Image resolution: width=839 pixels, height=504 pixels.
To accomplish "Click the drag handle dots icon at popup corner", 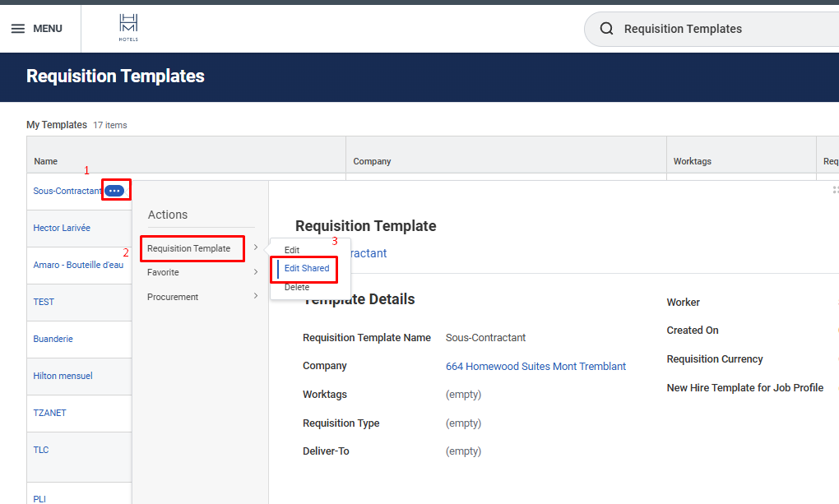I will [835, 190].
